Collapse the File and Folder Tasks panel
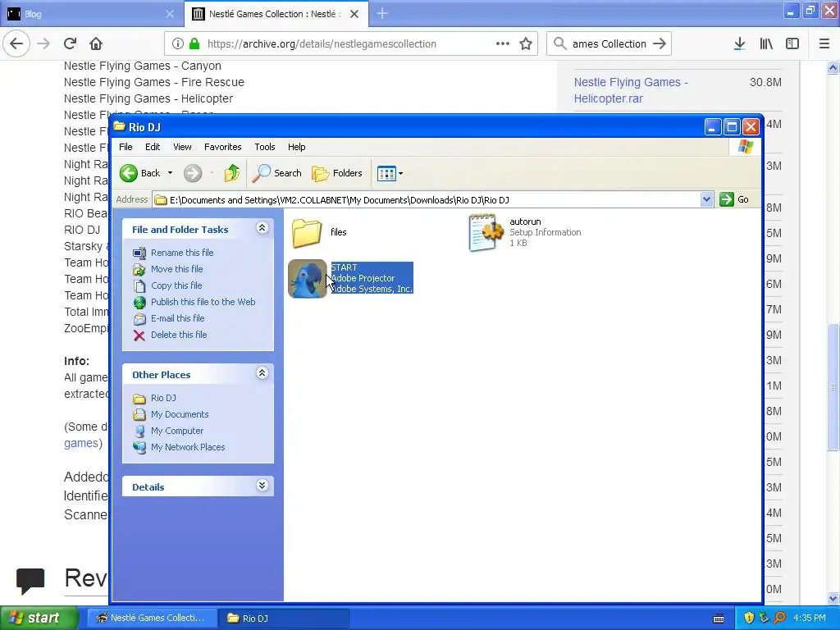 tap(262, 228)
